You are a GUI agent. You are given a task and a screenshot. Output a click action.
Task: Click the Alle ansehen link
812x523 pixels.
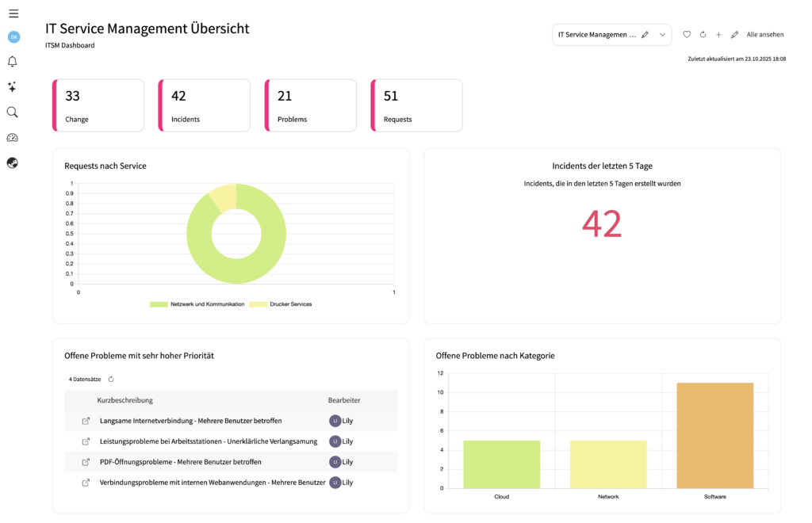tap(764, 35)
